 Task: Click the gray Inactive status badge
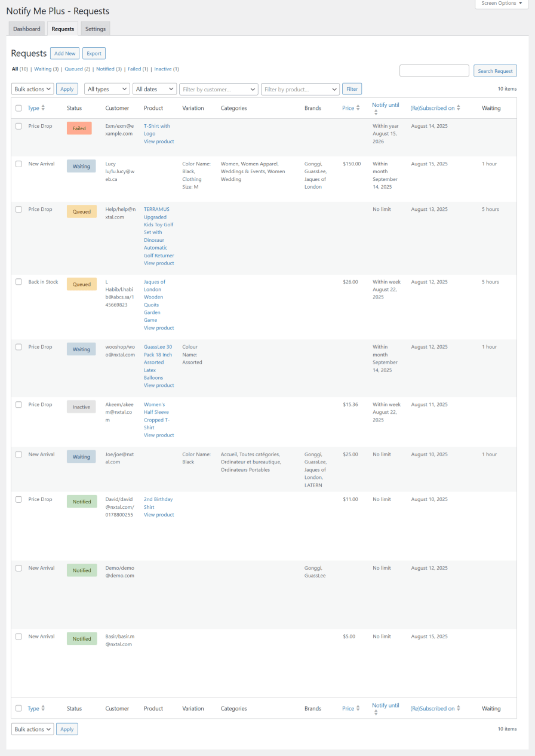coord(81,407)
